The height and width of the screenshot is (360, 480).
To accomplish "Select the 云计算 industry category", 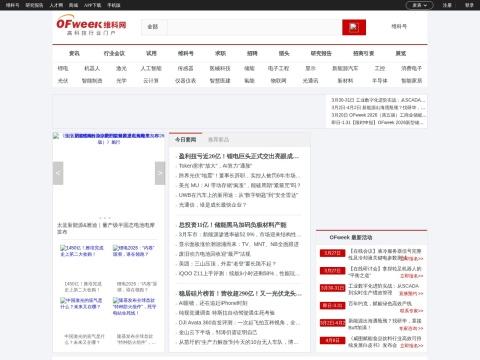I will click(151, 81).
